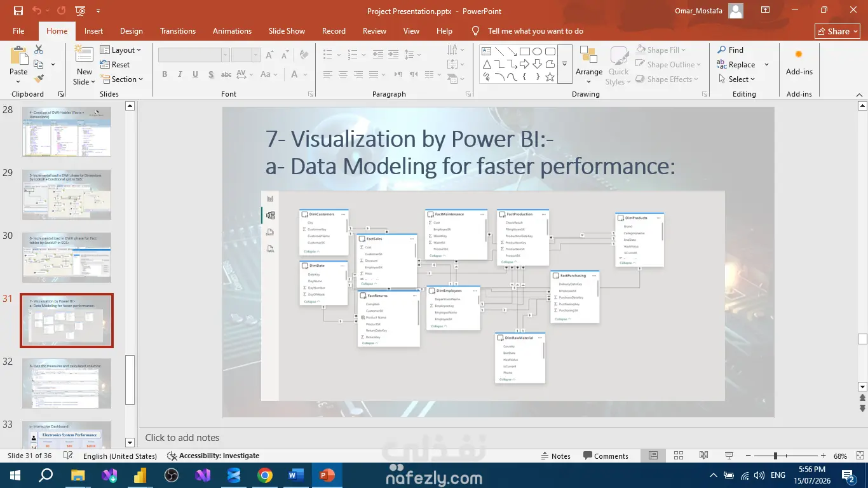Image resolution: width=868 pixels, height=488 pixels.
Task: Click Accessibility: Investigate in status bar
Action: (214, 456)
